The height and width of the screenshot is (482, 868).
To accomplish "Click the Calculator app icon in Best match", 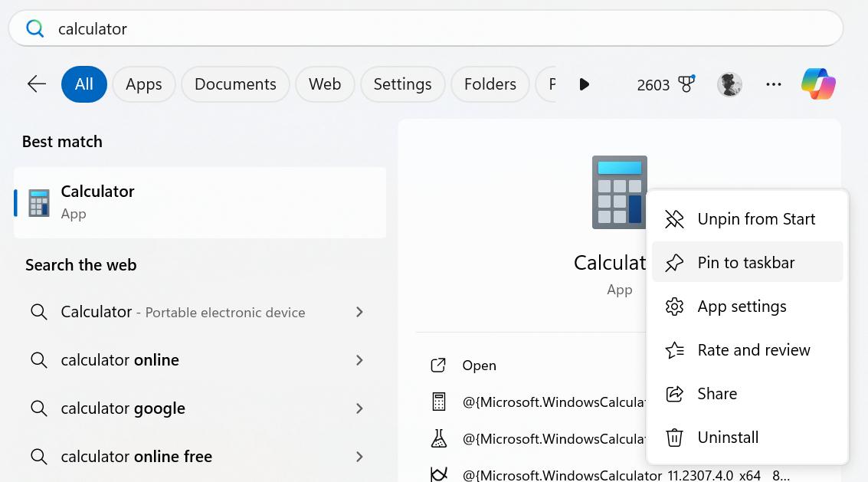I will (x=38, y=202).
